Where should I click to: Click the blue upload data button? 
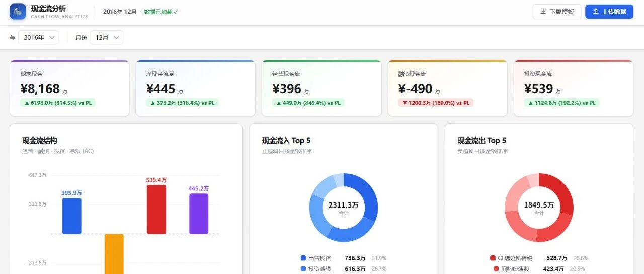click(x=609, y=12)
